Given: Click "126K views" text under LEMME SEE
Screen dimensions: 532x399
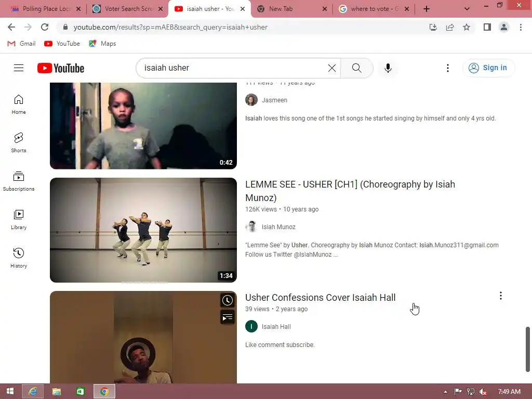Looking at the screenshot, I should 261,209.
